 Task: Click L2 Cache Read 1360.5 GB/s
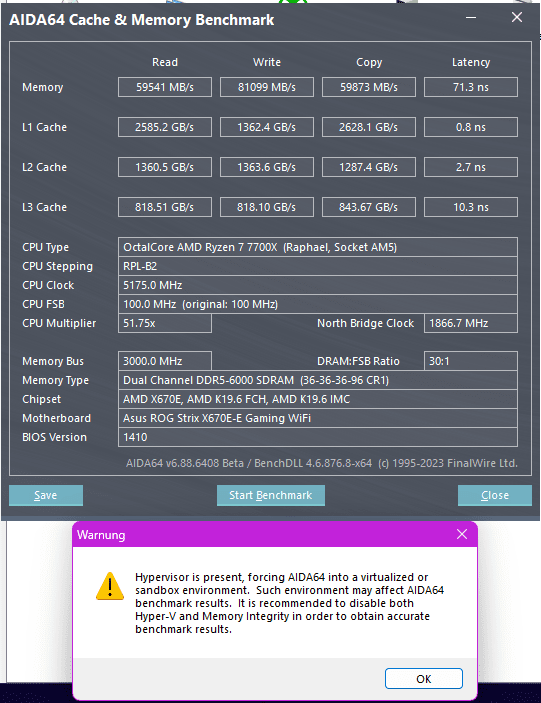[x=165, y=167]
